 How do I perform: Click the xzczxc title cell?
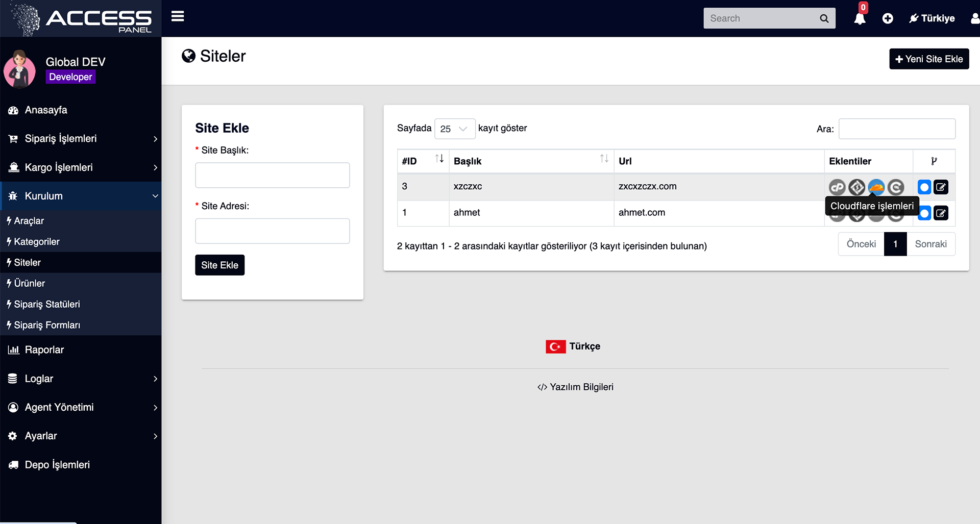click(x=531, y=187)
